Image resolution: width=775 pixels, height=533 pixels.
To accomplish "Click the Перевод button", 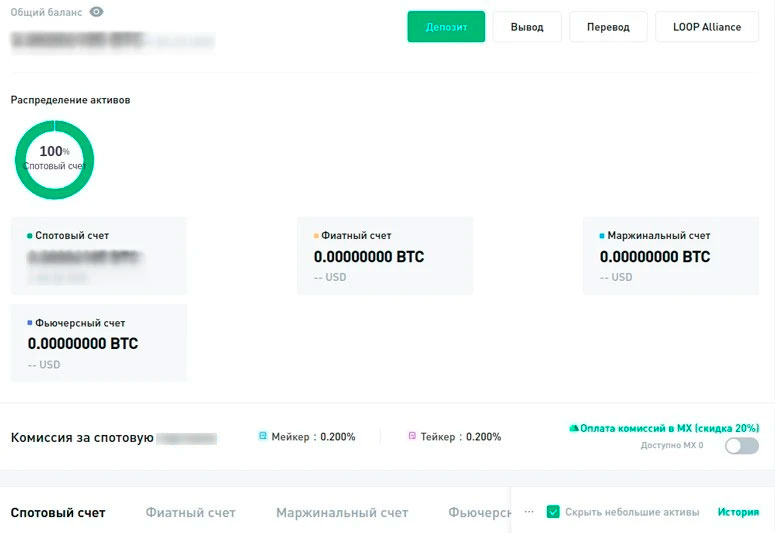I will 608,27.
